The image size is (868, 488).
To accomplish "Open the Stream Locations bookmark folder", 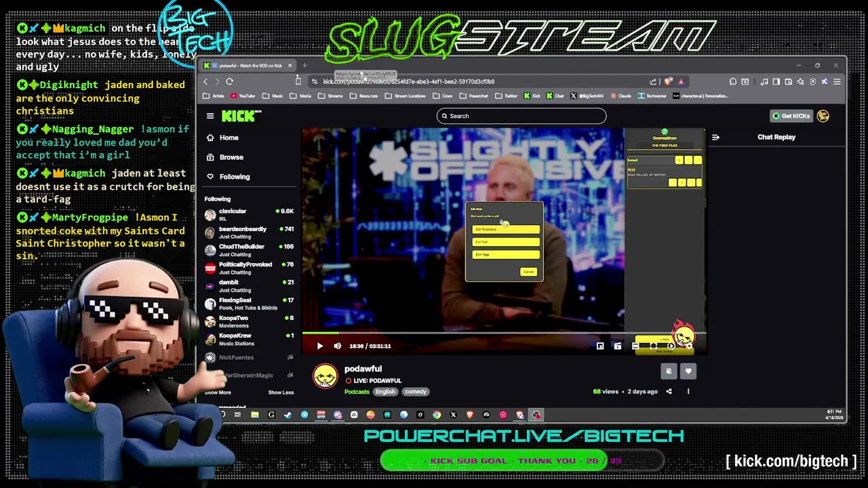I will 406,96.
